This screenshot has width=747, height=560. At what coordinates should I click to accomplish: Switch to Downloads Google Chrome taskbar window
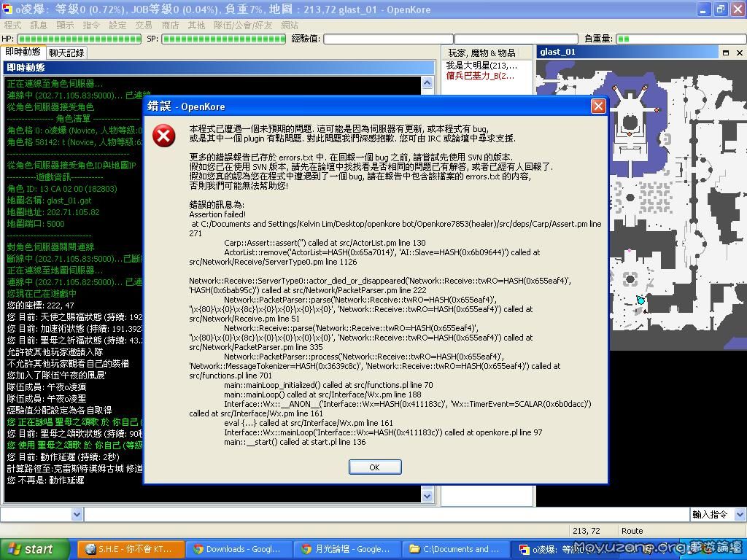coord(239,549)
